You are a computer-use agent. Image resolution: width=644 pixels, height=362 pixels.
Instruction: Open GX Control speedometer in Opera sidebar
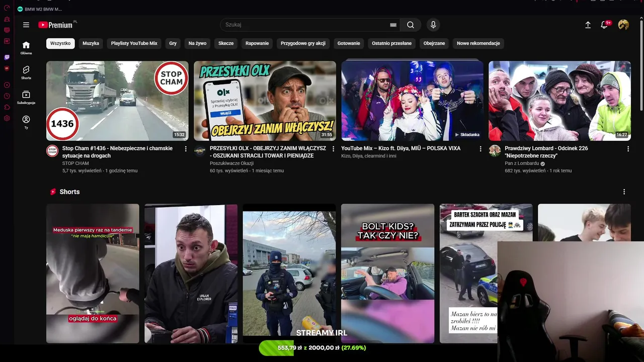7,8
